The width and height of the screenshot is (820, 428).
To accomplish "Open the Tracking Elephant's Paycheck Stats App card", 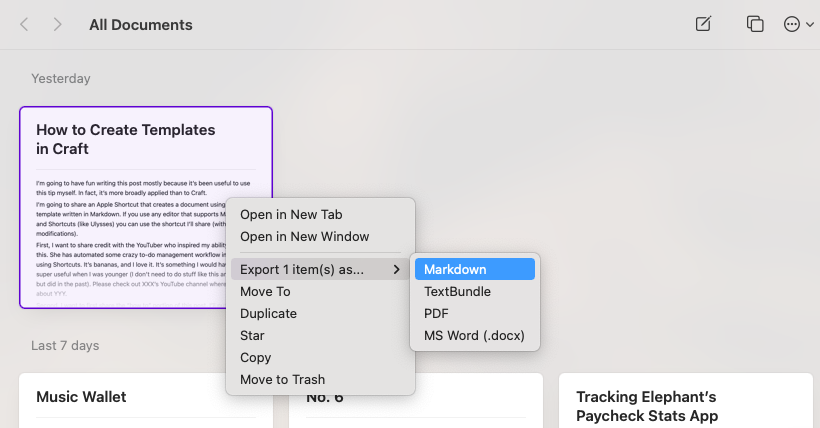I will point(686,401).
